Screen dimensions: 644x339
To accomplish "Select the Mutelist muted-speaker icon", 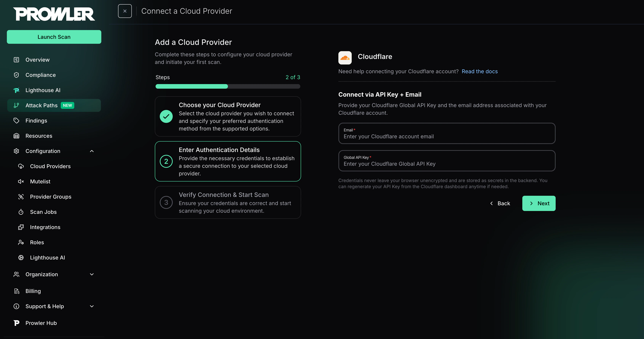I will [21, 181].
